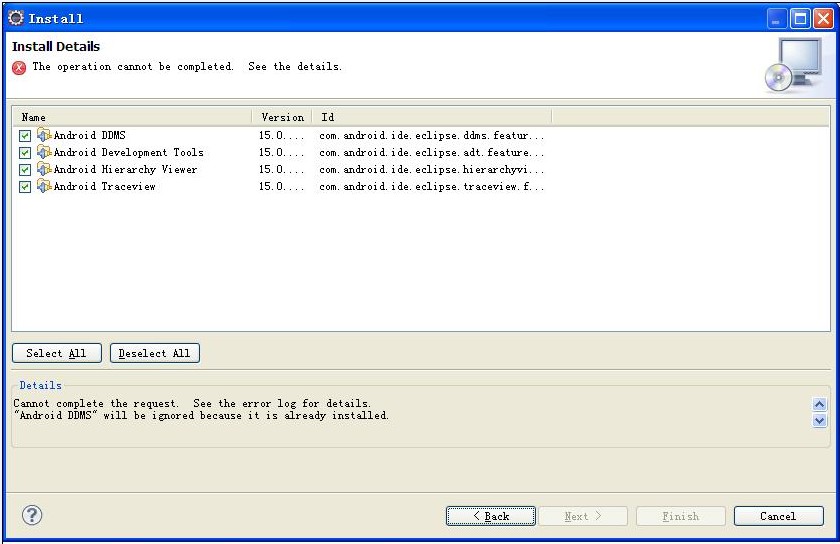Click the Deselect All button
This screenshot has width=840, height=544.
coord(155,353)
